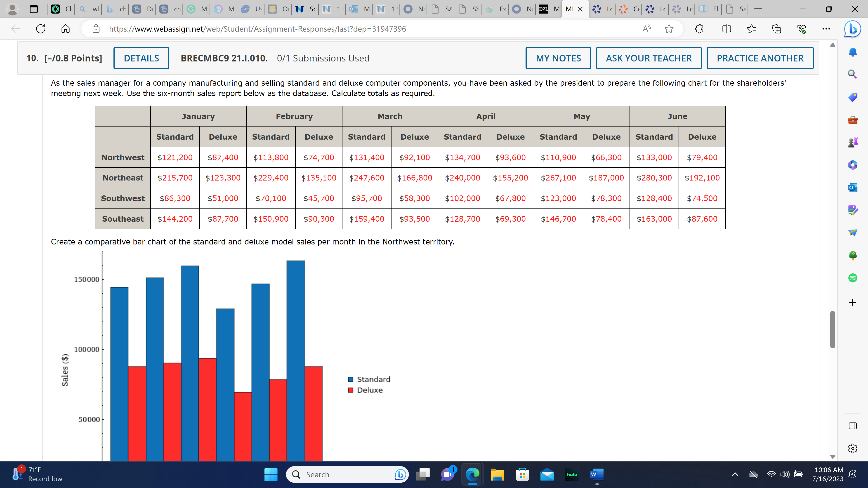Open Spotify icon in Edge sidebar
The width and height of the screenshot is (868, 488).
(x=852, y=278)
